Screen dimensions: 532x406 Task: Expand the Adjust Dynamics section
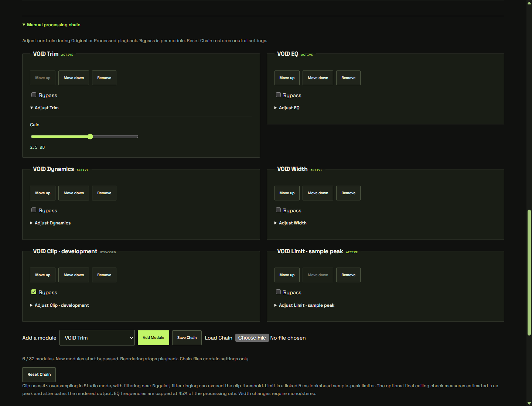click(50, 223)
